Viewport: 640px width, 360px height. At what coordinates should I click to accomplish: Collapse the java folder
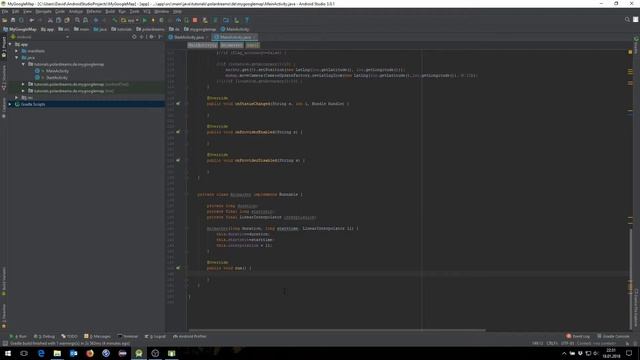click(17, 58)
